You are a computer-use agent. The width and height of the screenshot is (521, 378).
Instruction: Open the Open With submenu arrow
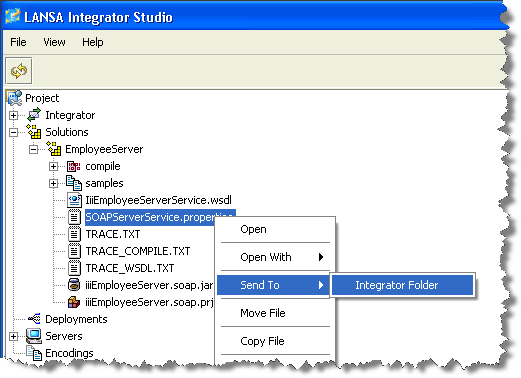point(321,257)
